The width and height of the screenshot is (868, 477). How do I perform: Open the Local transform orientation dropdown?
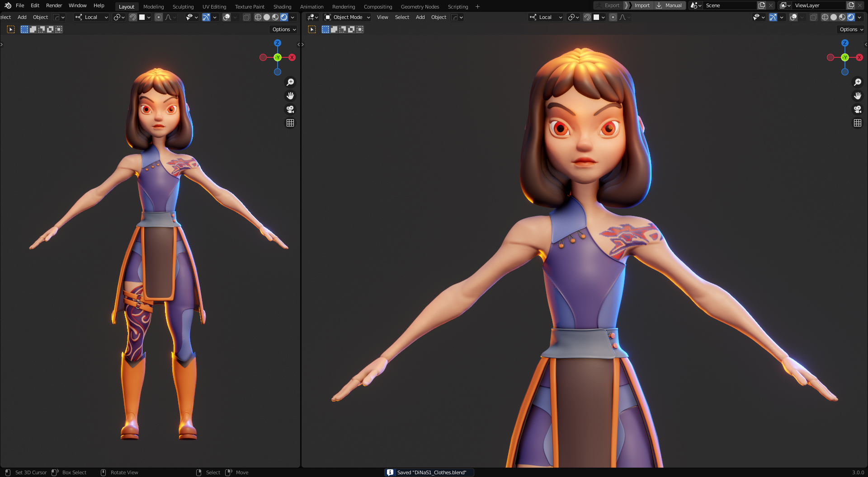tap(91, 17)
